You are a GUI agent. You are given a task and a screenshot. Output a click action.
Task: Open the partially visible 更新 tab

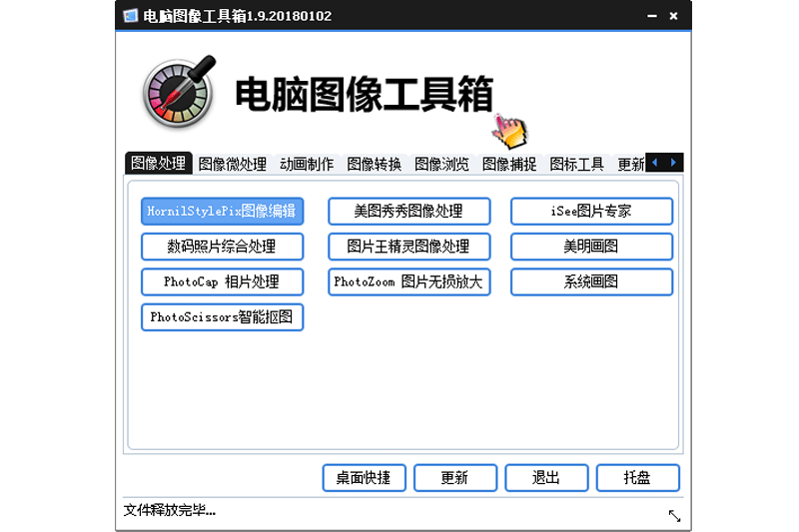point(630,164)
